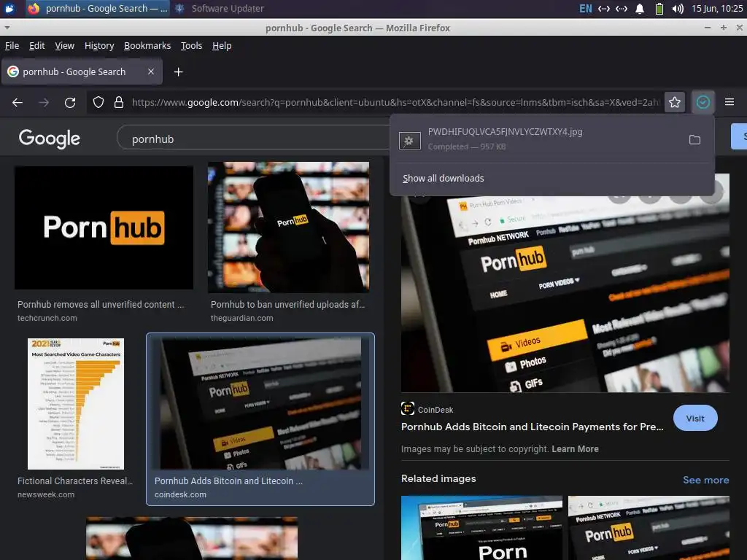
Task: Open CoinDesk article title link
Action: [532, 427]
